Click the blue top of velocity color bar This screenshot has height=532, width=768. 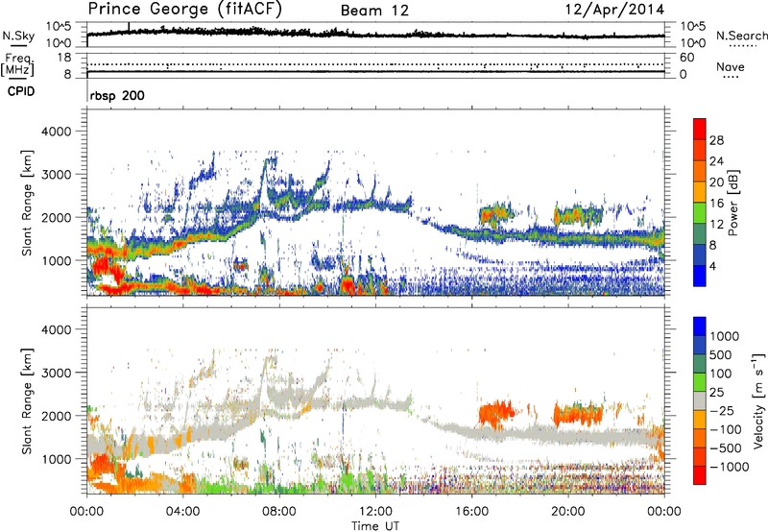click(x=700, y=326)
